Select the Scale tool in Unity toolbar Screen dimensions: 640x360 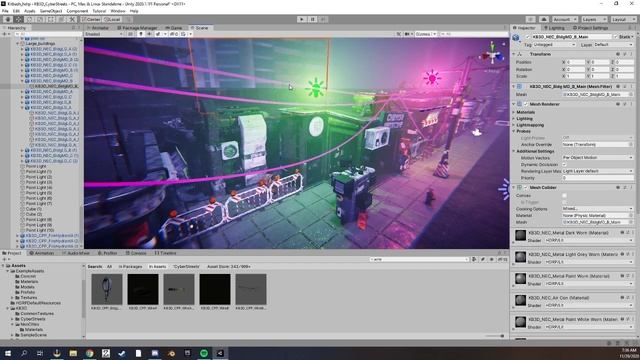pos(40,19)
